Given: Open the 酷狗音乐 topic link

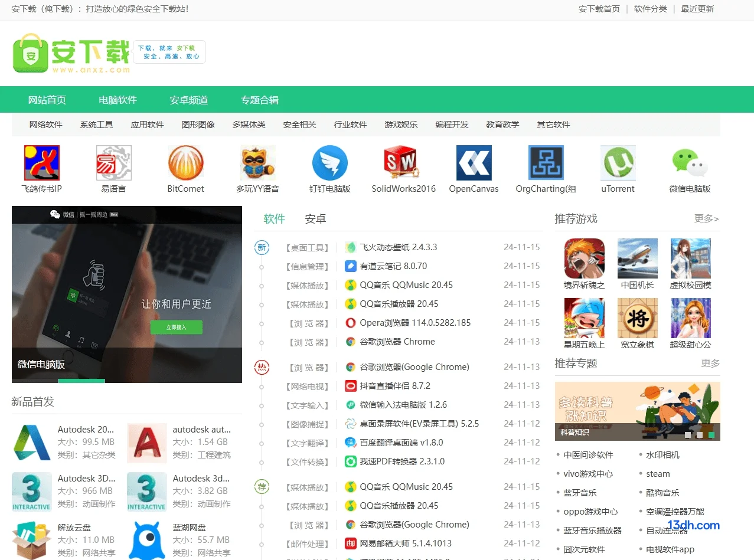Looking at the screenshot, I should (662, 493).
